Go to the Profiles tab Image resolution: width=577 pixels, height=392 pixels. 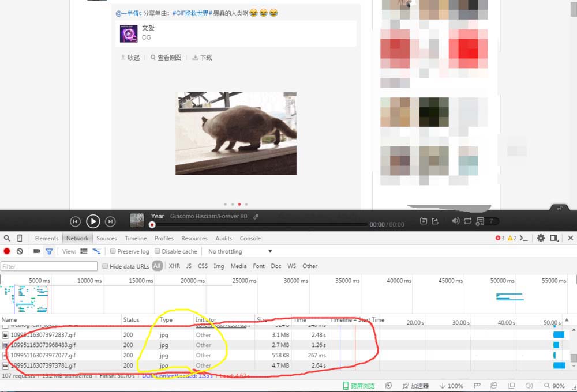164,238
